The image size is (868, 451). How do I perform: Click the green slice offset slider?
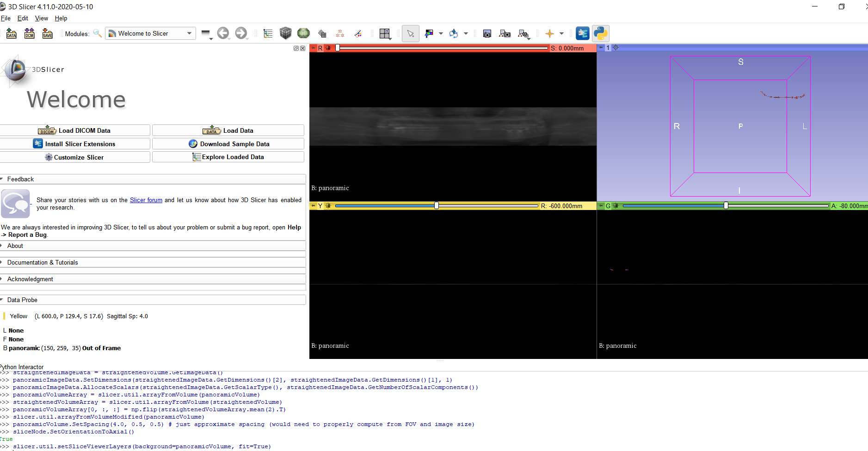coord(726,206)
